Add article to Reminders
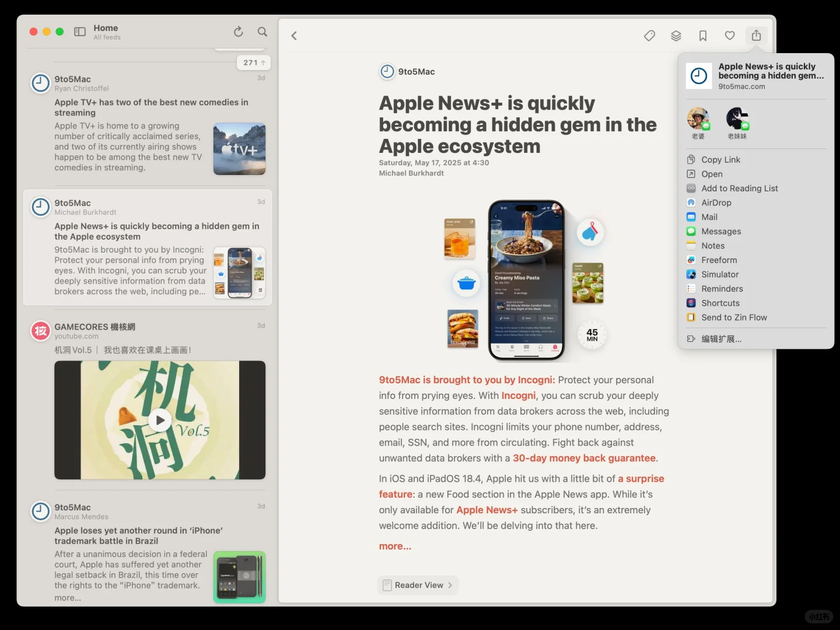 click(x=756, y=289)
